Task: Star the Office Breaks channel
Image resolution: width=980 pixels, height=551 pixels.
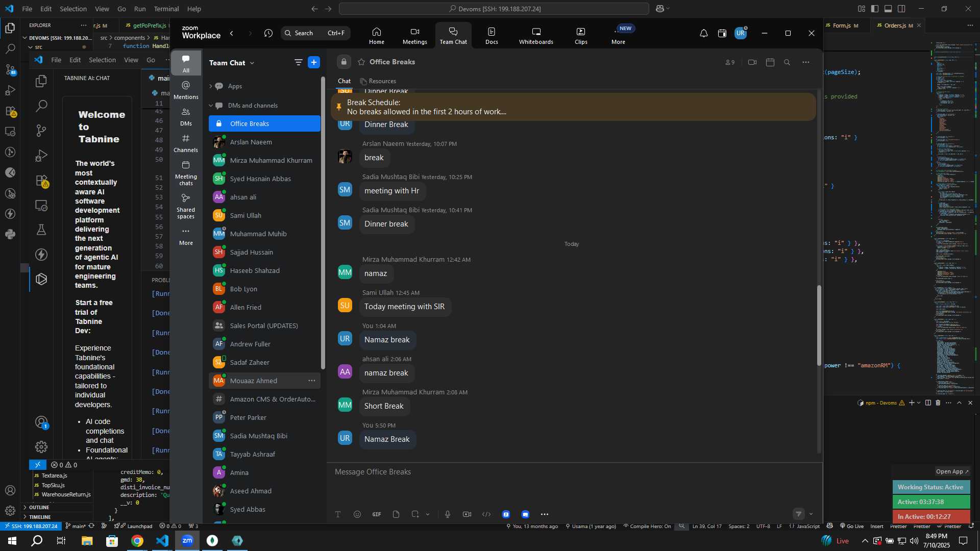Action: pos(361,62)
